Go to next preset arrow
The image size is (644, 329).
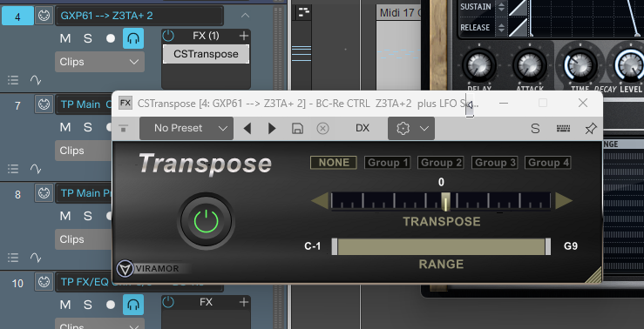point(272,129)
